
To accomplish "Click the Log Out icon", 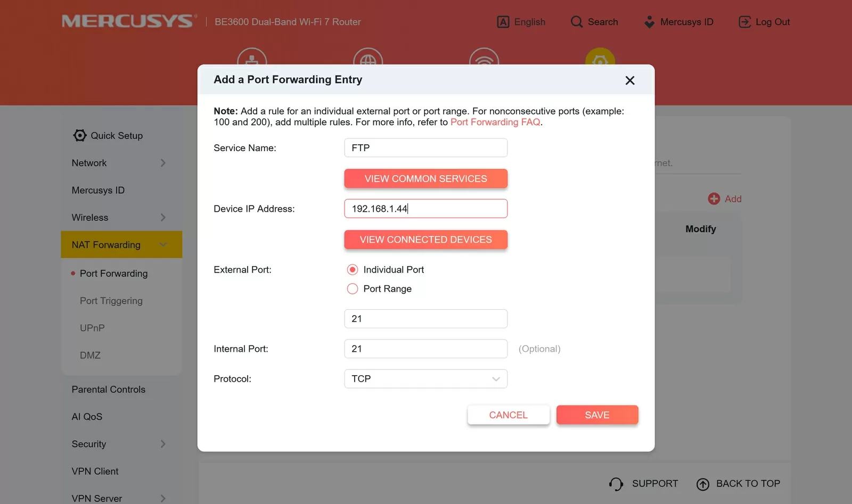I will 744,22.
